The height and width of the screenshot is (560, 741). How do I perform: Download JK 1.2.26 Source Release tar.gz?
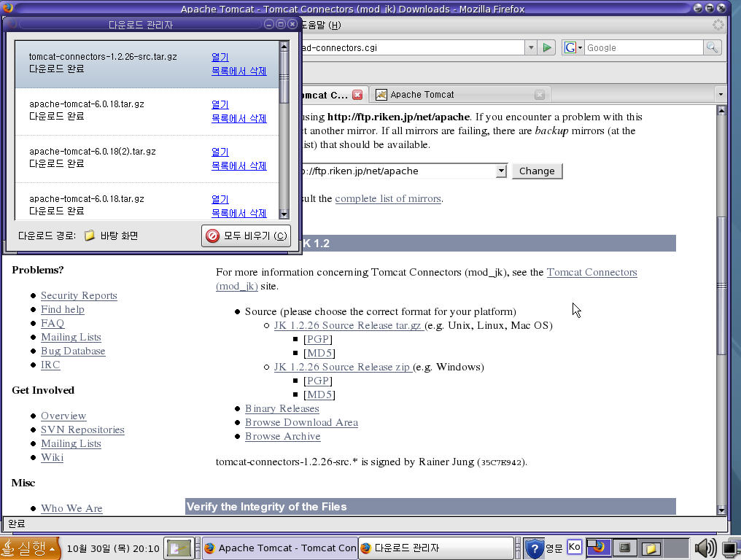[347, 325]
